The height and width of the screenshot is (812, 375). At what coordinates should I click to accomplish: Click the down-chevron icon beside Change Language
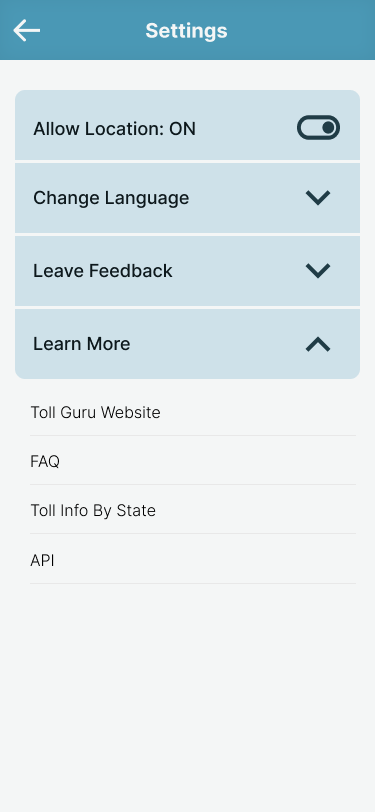click(318, 198)
